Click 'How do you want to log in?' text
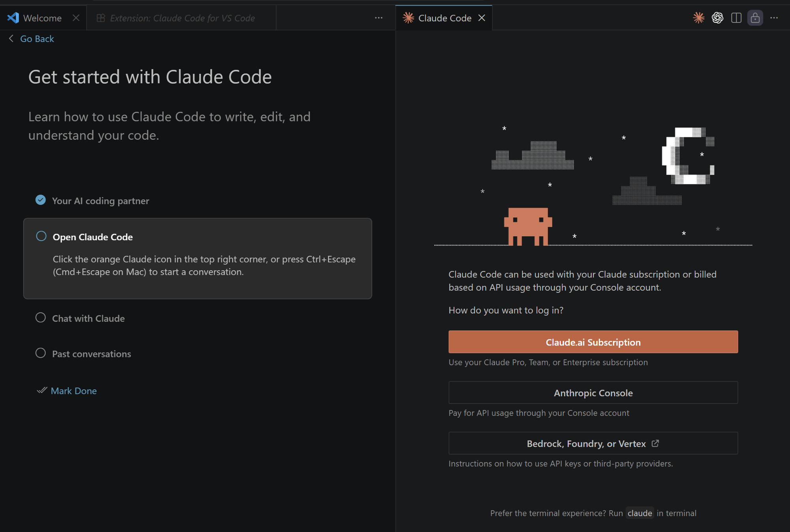The width and height of the screenshot is (790, 532). point(506,310)
